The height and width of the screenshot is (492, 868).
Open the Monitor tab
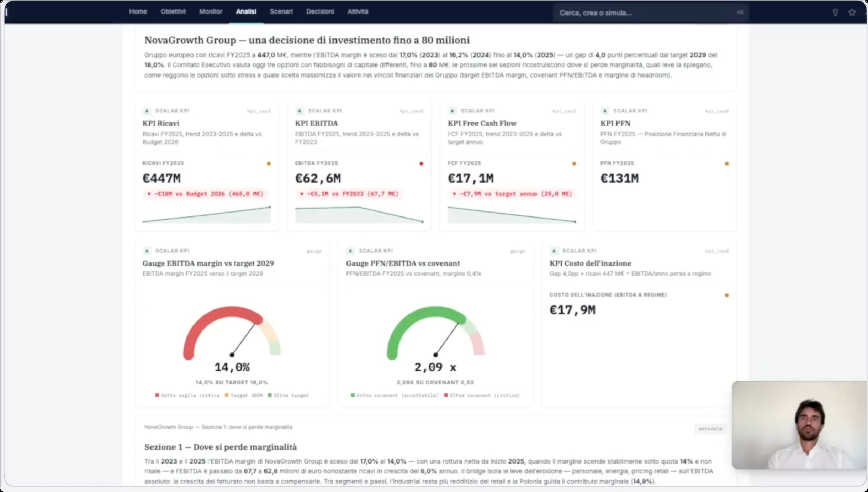click(211, 11)
